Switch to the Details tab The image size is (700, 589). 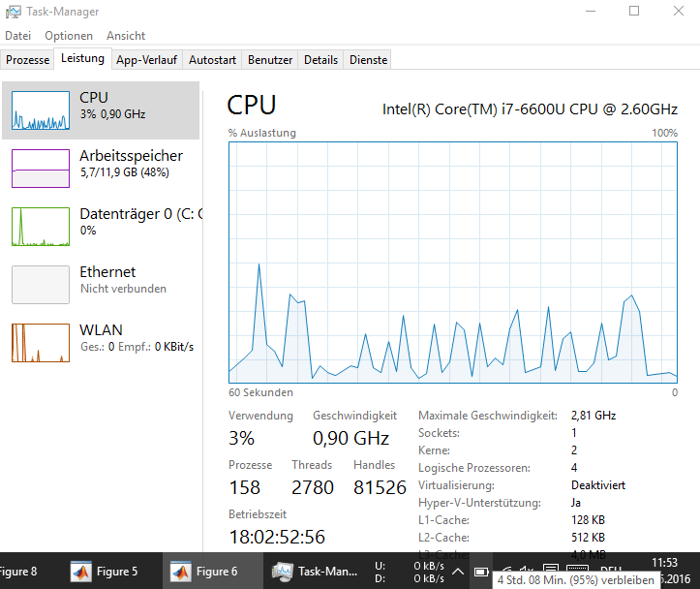click(x=320, y=60)
